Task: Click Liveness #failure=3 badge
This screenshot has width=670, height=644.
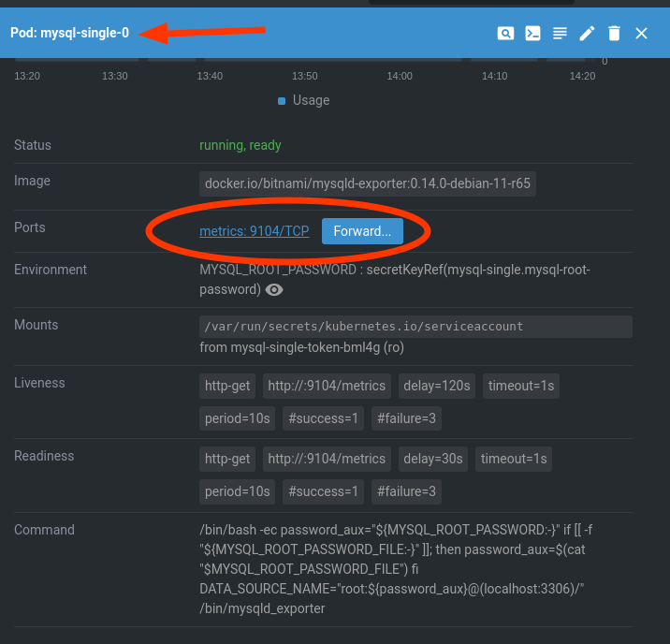Action: coord(406,418)
